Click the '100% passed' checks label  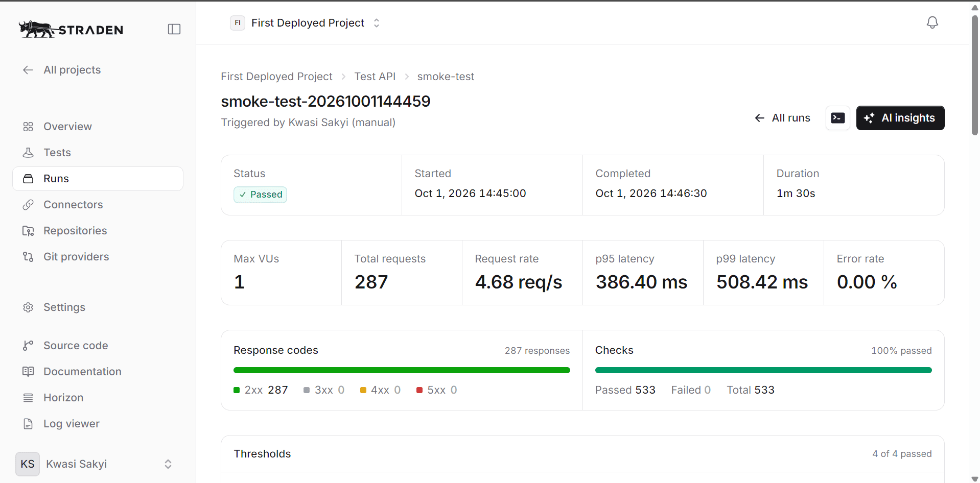pyautogui.click(x=901, y=351)
